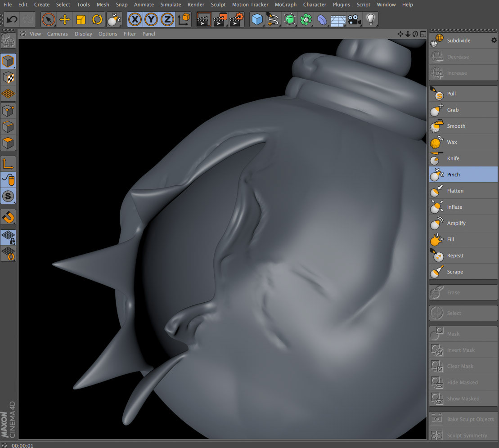Open the deformer icon
Image resolution: width=499 pixels, height=448 pixels.
tap(322, 20)
